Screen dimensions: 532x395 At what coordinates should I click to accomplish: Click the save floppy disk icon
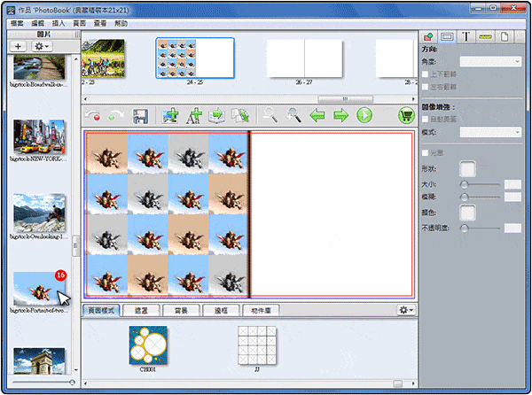tap(139, 115)
